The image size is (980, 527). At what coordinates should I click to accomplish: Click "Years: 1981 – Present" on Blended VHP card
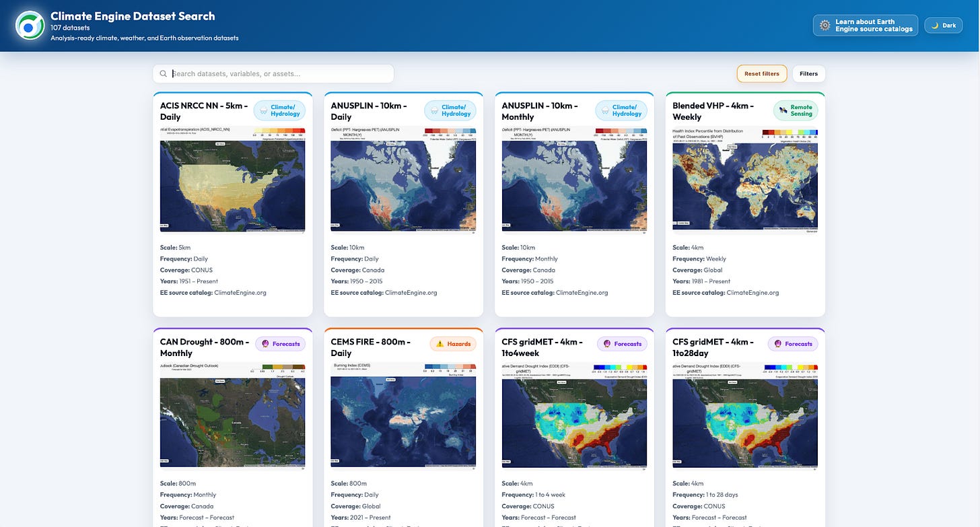click(701, 281)
